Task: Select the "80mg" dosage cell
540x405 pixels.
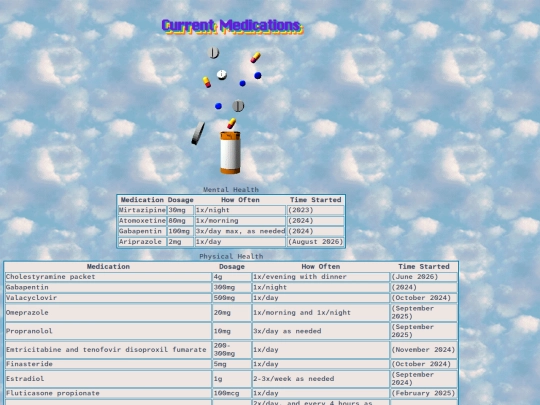Action: (180, 221)
